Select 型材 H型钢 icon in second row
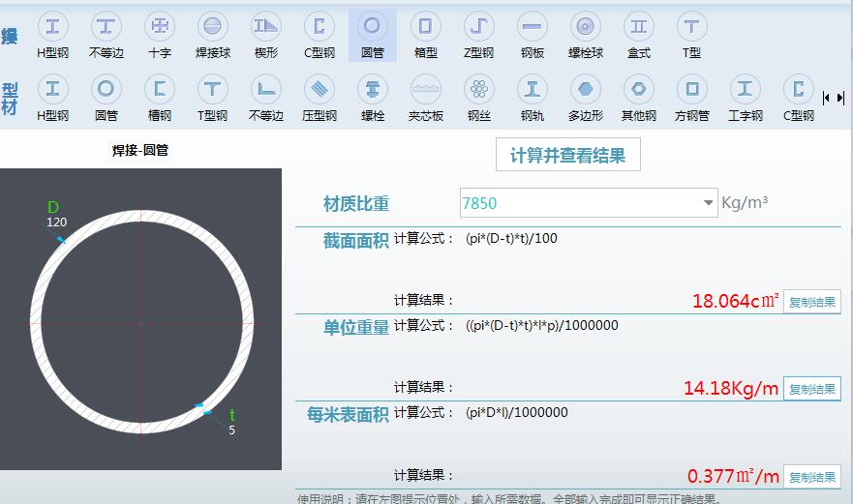The height and width of the screenshot is (504, 853). pyautogui.click(x=53, y=89)
